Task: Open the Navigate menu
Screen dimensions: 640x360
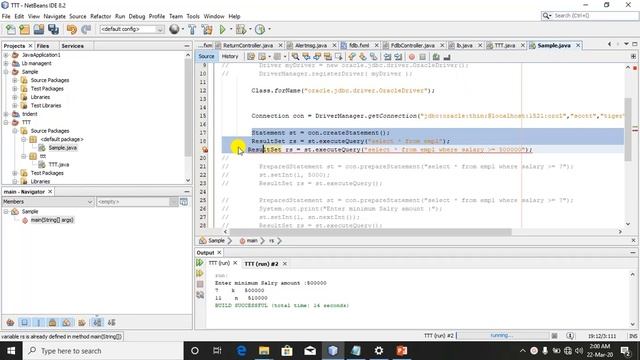Action: pyautogui.click(x=54, y=16)
